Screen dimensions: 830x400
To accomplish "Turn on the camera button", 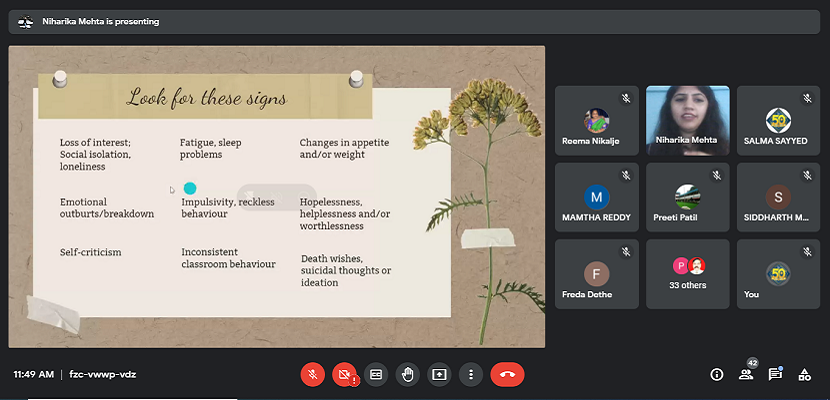I will tap(344, 374).
